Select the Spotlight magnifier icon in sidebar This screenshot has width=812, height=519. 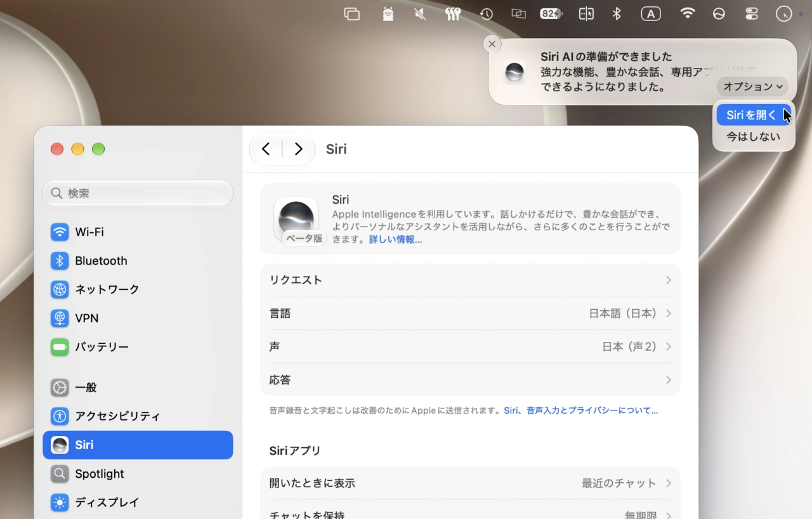60,474
